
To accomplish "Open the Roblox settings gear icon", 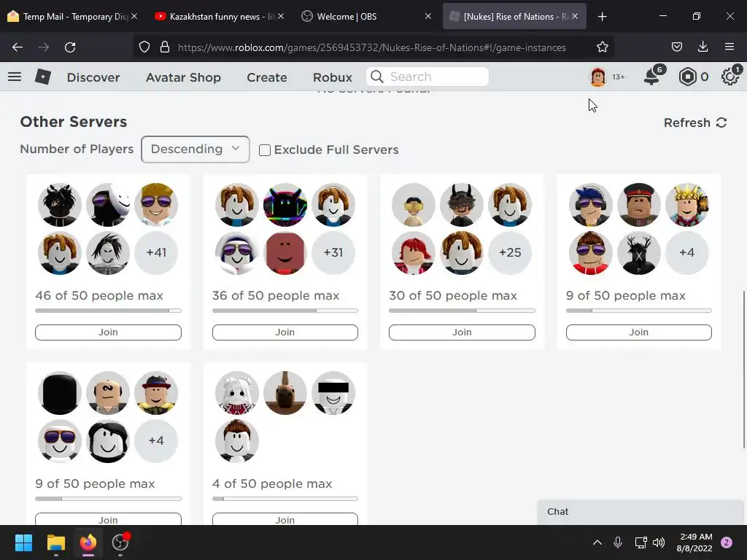I will click(729, 77).
